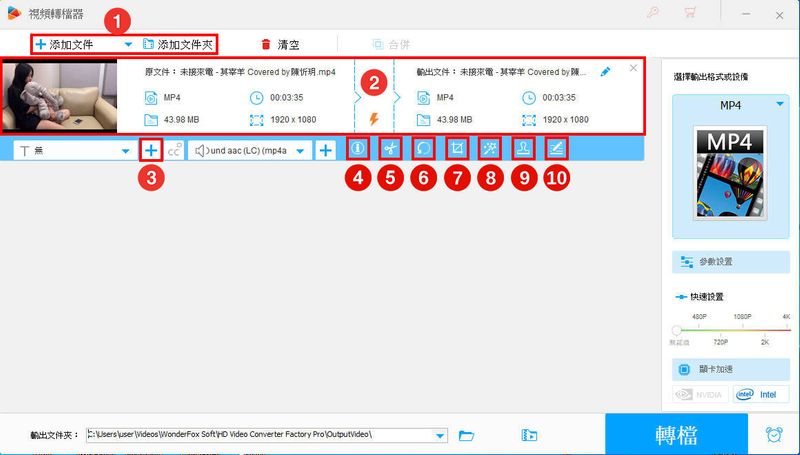The image size is (800, 455).
Task: Open the file information icon
Action: pos(357,148)
